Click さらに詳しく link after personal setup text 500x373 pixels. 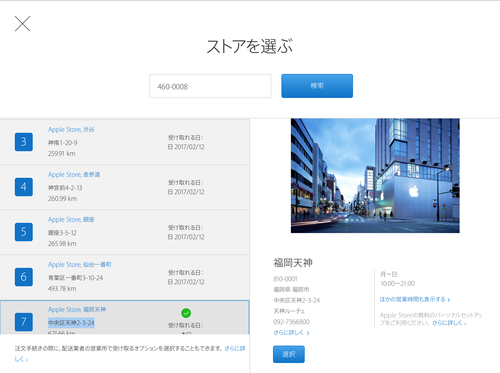click(449, 323)
